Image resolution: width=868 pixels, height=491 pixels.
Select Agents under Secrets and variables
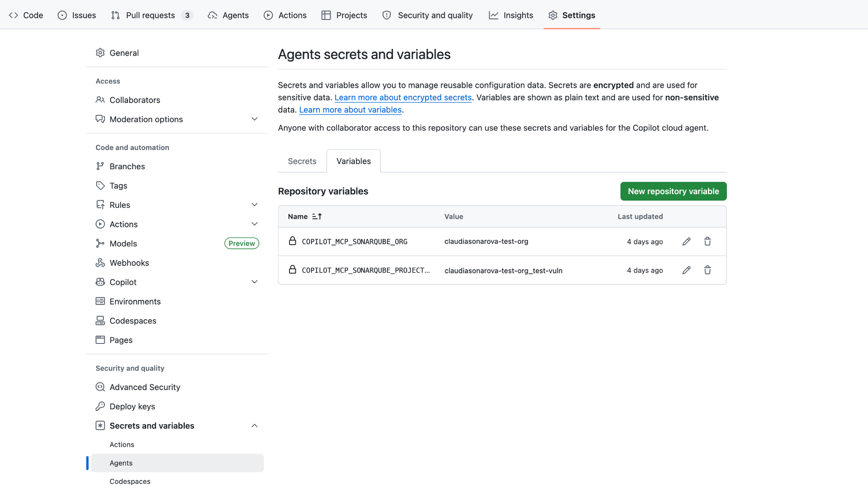(x=177, y=463)
